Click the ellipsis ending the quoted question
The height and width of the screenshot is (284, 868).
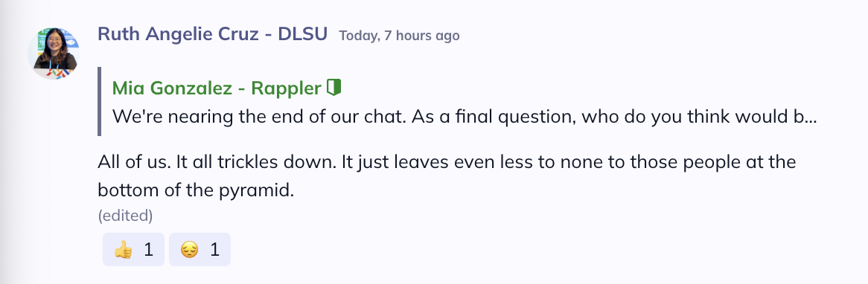[809, 117]
